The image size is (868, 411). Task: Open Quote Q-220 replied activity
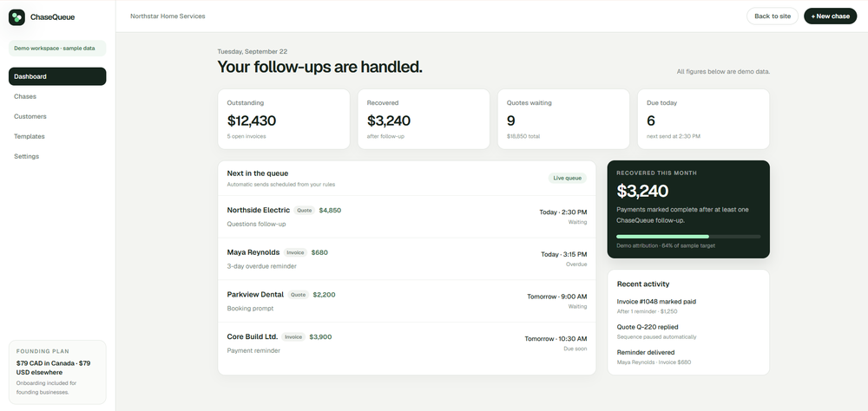point(656,331)
